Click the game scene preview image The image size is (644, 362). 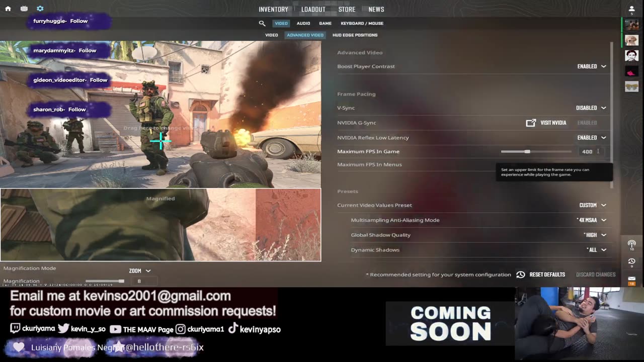[160, 115]
